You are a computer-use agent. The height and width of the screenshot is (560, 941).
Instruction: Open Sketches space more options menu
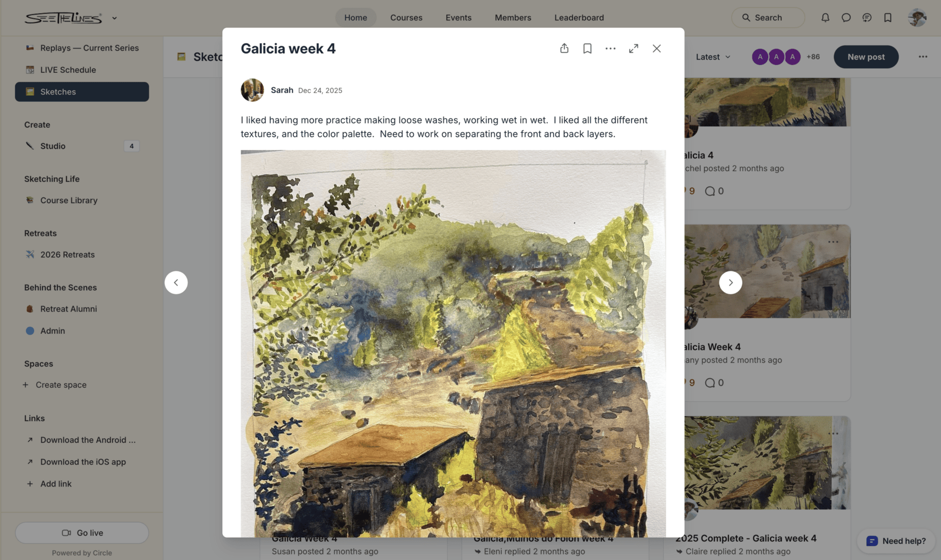(x=923, y=57)
